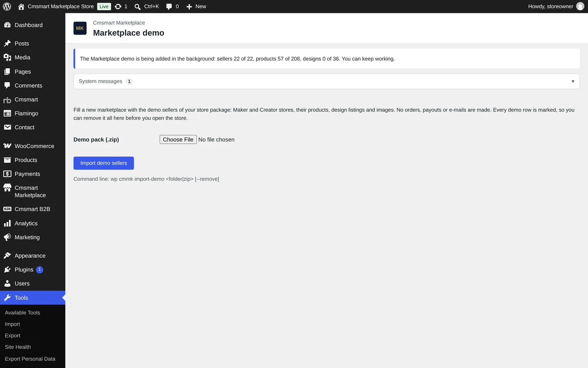Image resolution: width=588 pixels, height=368 pixels.
Task: Click the WordPress logo icon
Action: [7, 7]
